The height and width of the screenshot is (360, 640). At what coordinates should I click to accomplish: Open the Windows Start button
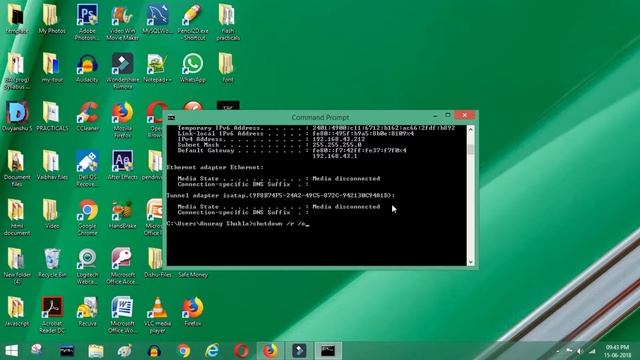(x=11, y=351)
